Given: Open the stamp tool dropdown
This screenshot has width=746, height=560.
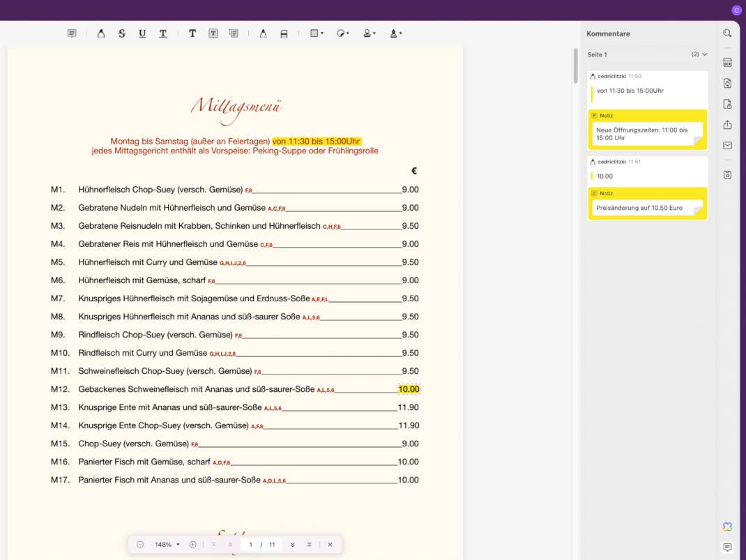Looking at the screenshot, I should point(369,33).
